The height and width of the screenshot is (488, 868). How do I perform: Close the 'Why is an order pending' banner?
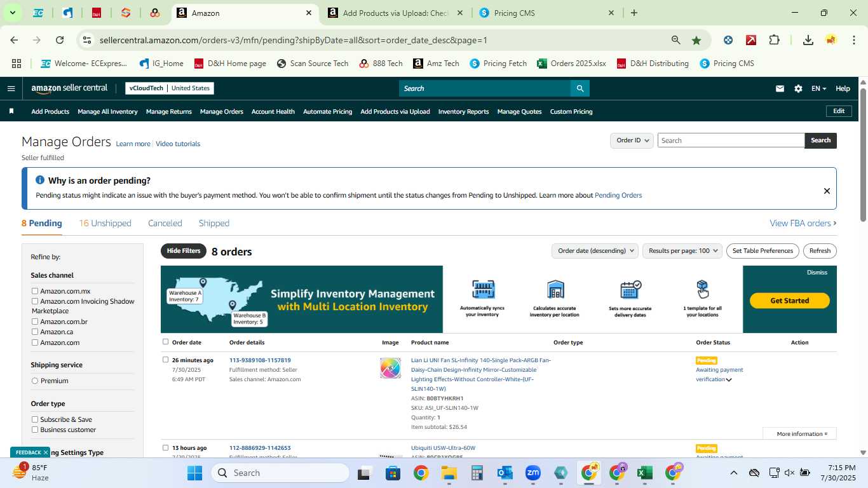pos(827,191)
